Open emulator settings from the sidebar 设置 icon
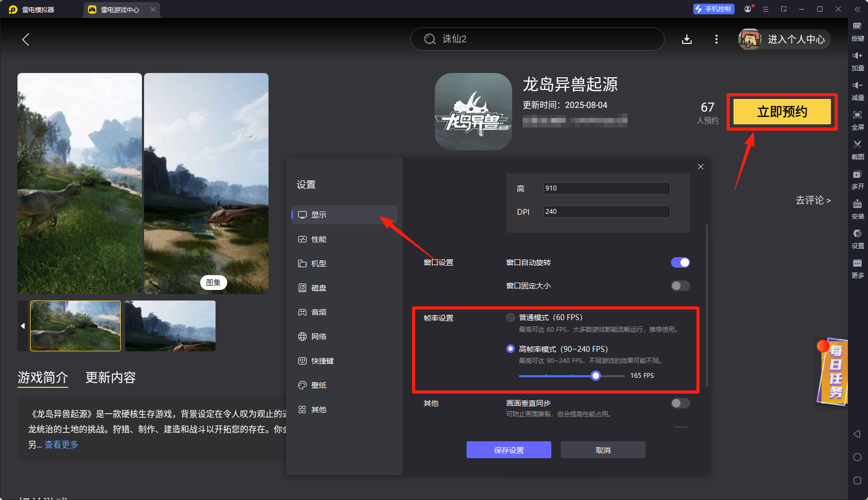The width and height of the screenshot is (868, 500). 857,239
